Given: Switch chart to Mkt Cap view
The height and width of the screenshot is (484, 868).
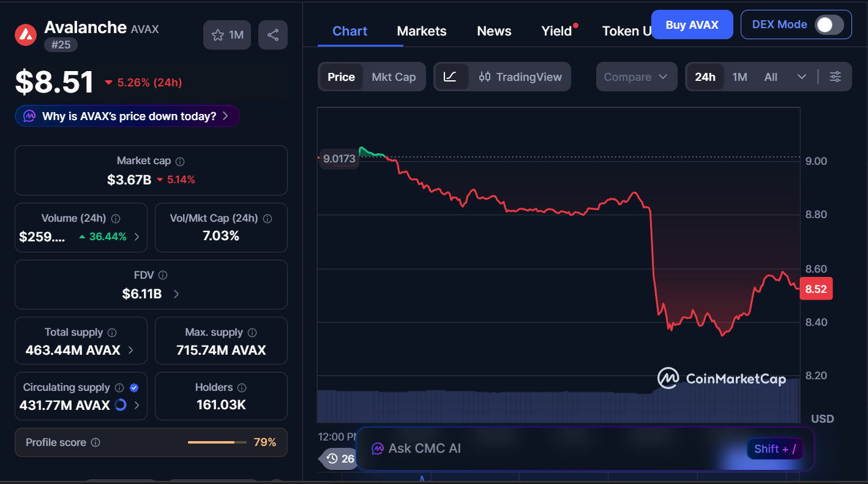Looking at the screenshot, I should [394, 77].
